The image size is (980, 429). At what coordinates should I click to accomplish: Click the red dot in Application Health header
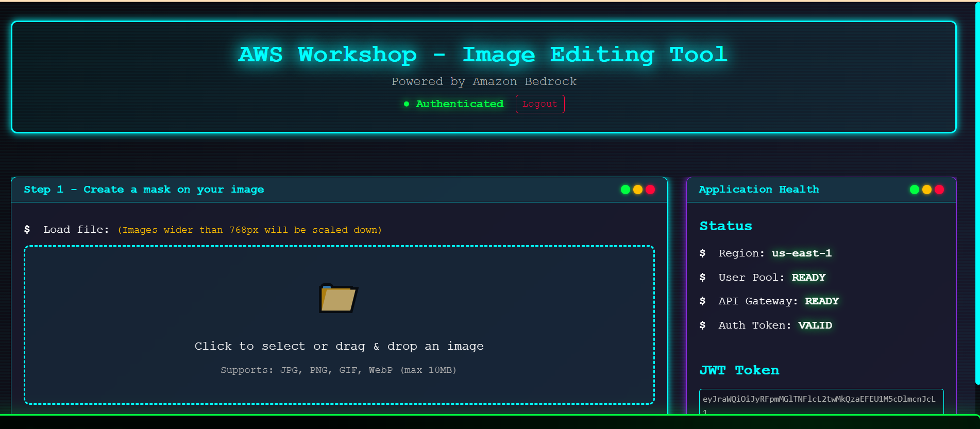click(939, 190)
